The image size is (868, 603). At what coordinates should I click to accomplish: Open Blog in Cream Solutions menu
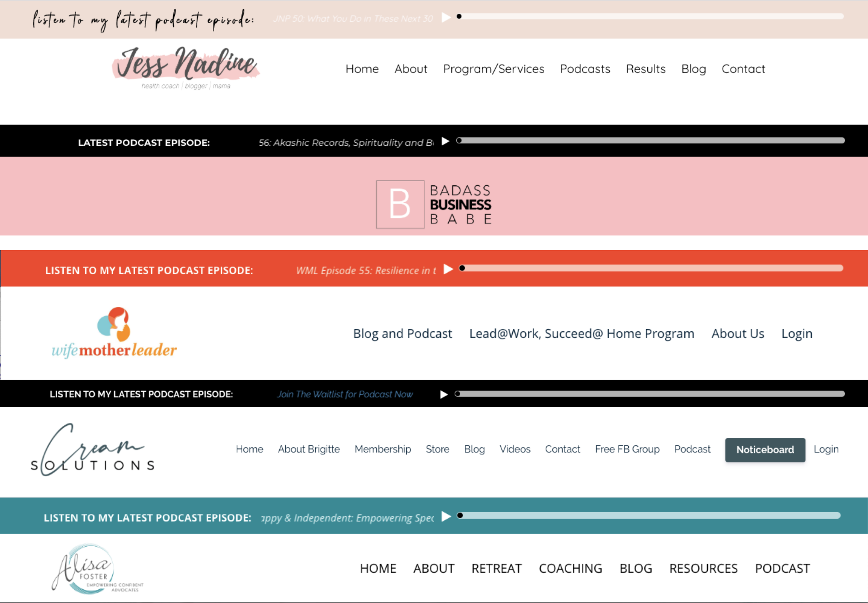click(474, 449)
